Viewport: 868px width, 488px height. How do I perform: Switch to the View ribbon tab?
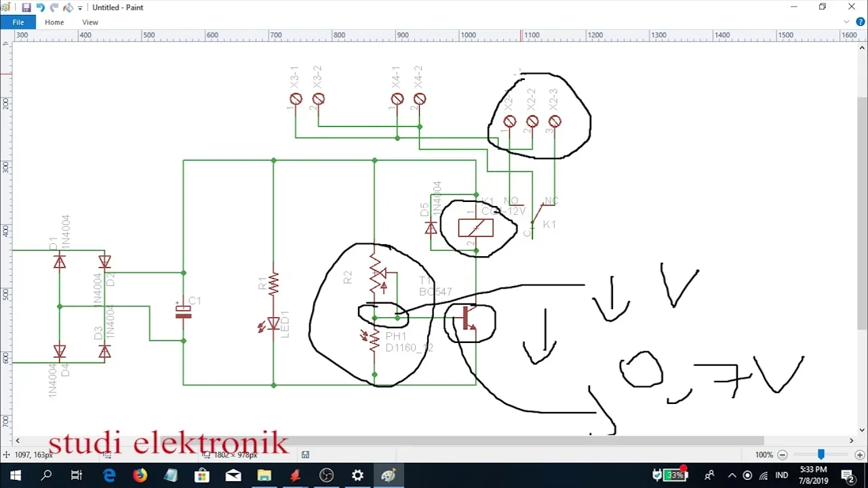(90, 22)
